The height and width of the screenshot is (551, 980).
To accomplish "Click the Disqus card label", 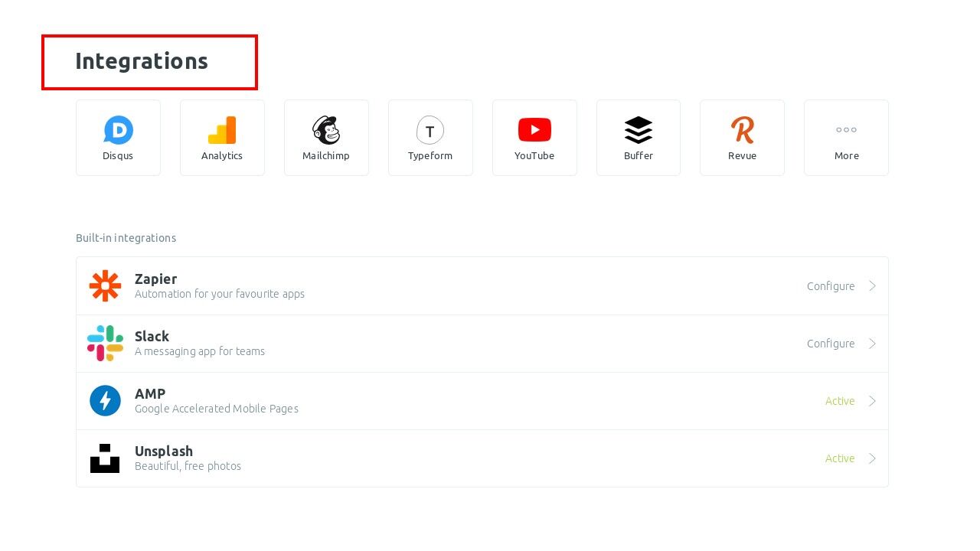I will [118, 155].
